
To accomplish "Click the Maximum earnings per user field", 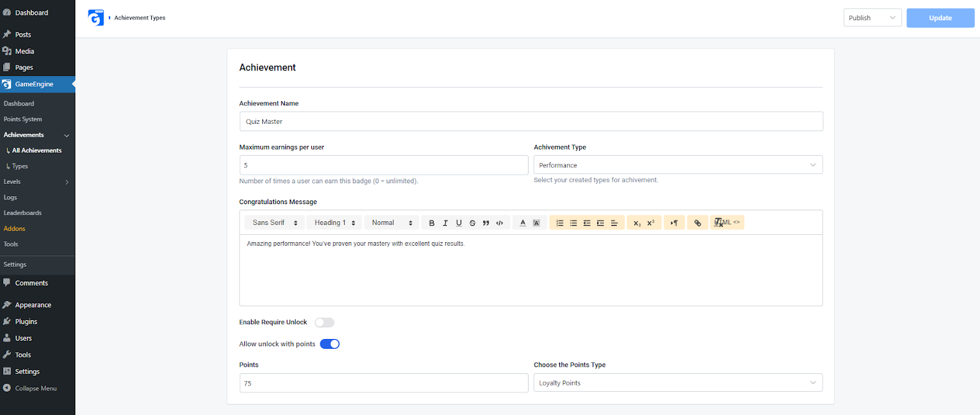I will click(x=383, y=165).
